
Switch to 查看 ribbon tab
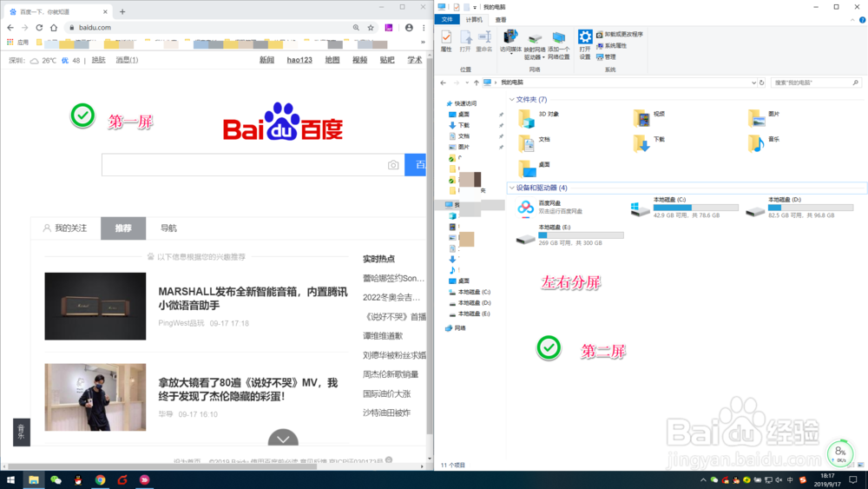pyautogui.click(x=501, y=20)
